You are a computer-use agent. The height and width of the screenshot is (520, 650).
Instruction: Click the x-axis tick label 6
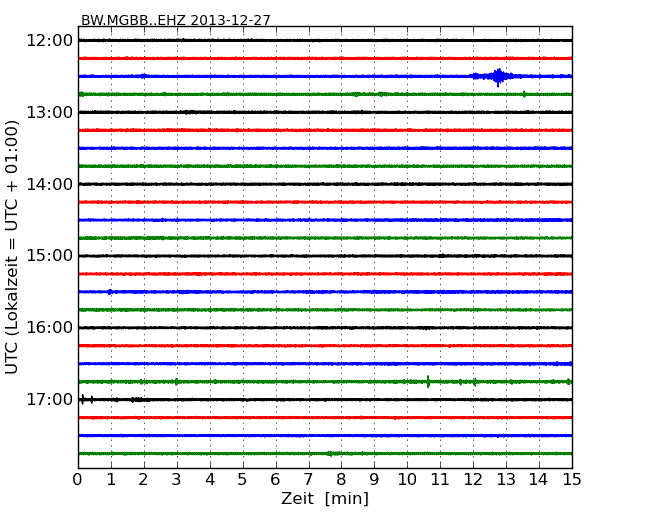coord(276,480)
